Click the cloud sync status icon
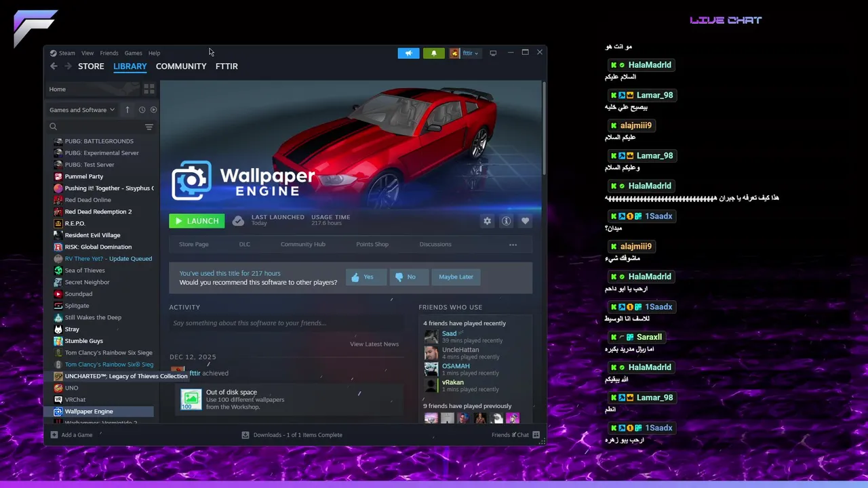The image size is (868, 488). pyautogui.click(x=238, y=221)
